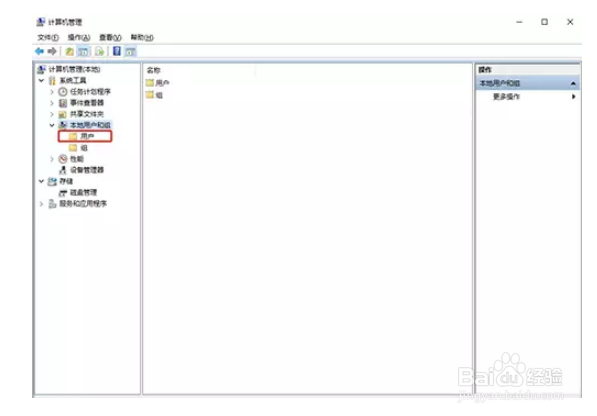Select the 用户 folder in the left tree

pos(87,136)
